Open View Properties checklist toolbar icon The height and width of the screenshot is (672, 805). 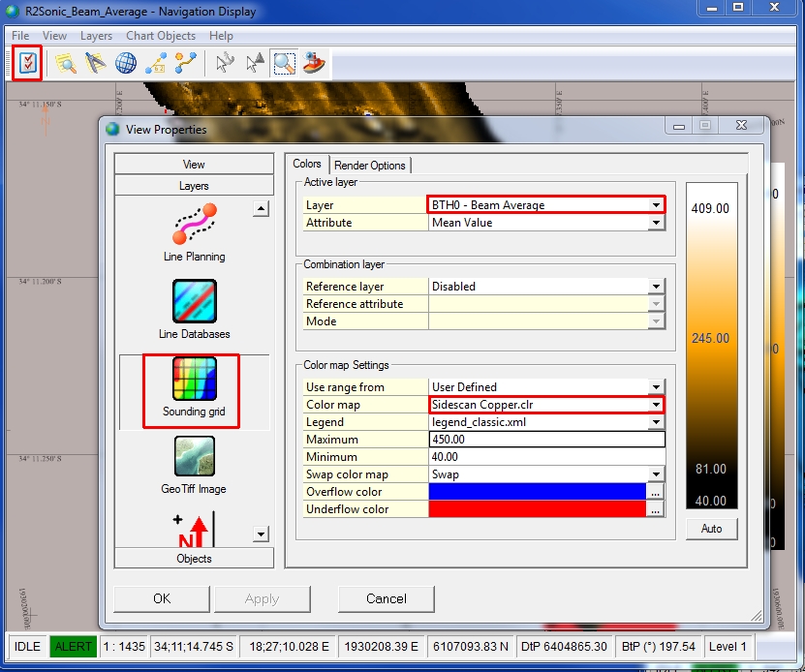(x=27, y=64)
